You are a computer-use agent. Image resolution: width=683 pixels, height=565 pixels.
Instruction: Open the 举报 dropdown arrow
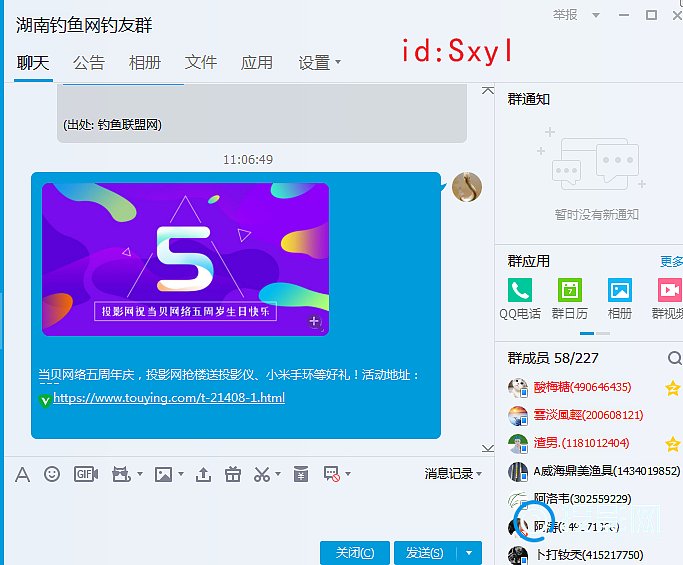(595, 15)
